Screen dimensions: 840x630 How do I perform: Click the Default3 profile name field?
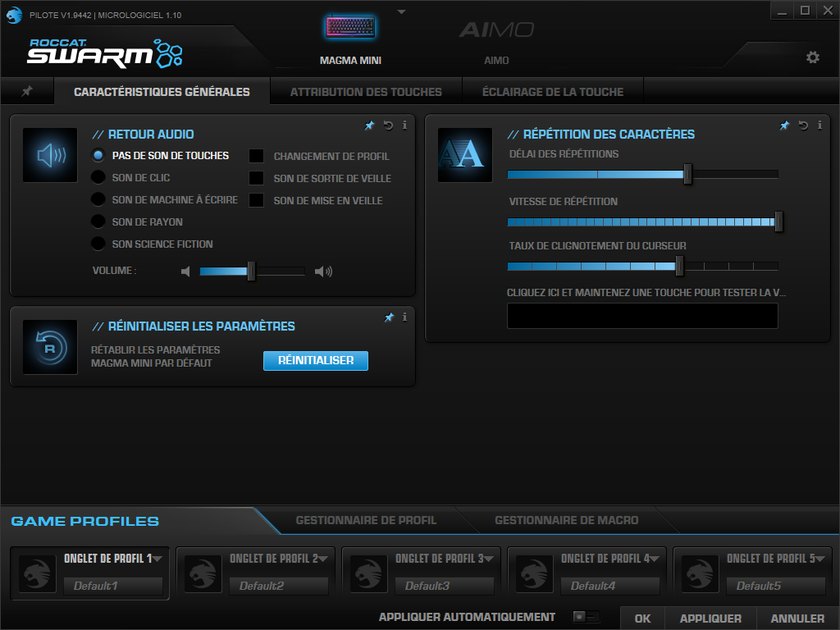444,586
